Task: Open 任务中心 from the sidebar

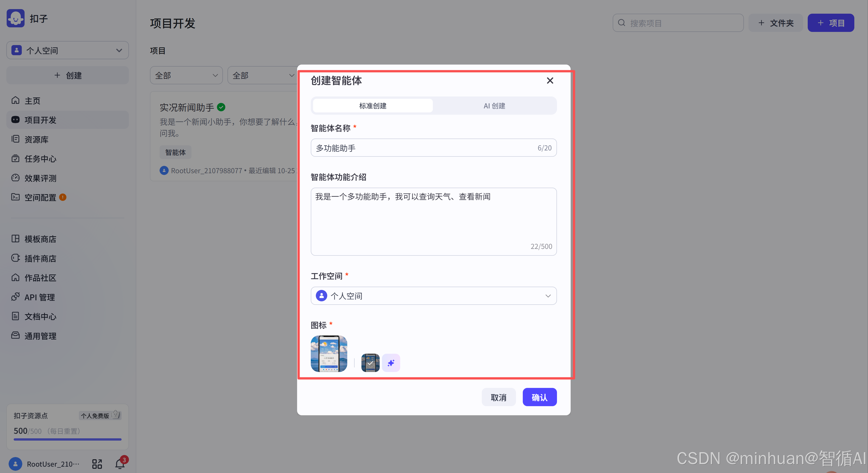Action: point(40,159)
